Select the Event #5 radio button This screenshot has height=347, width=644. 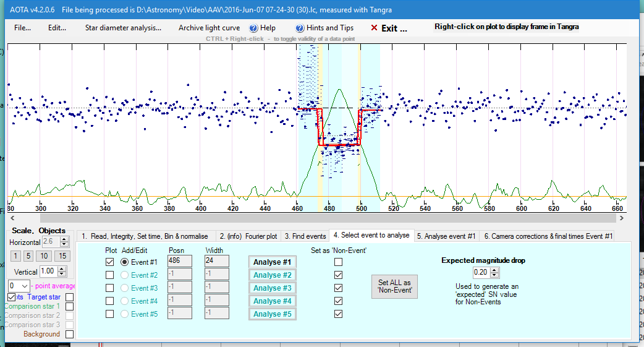pyautogui.click(x=124, y=314)
